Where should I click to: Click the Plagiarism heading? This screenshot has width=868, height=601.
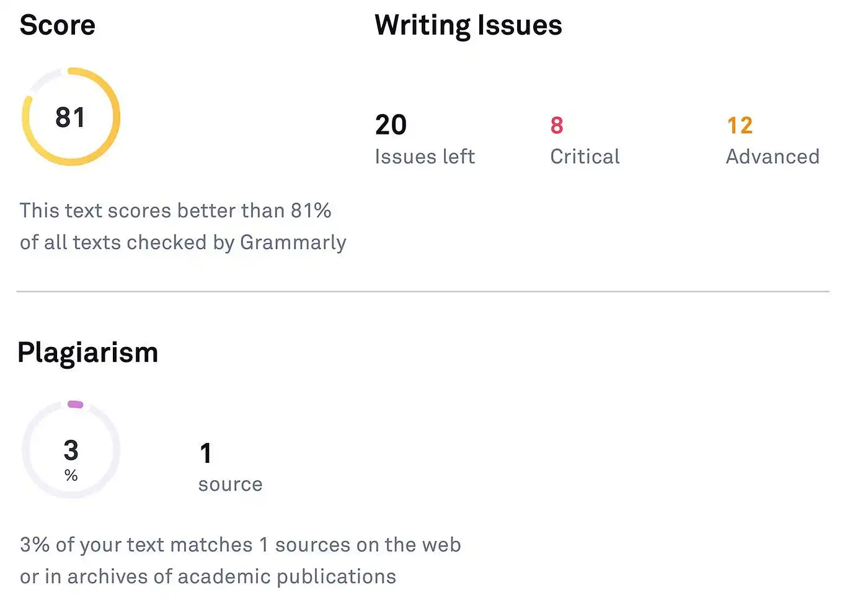coord(88,353)
